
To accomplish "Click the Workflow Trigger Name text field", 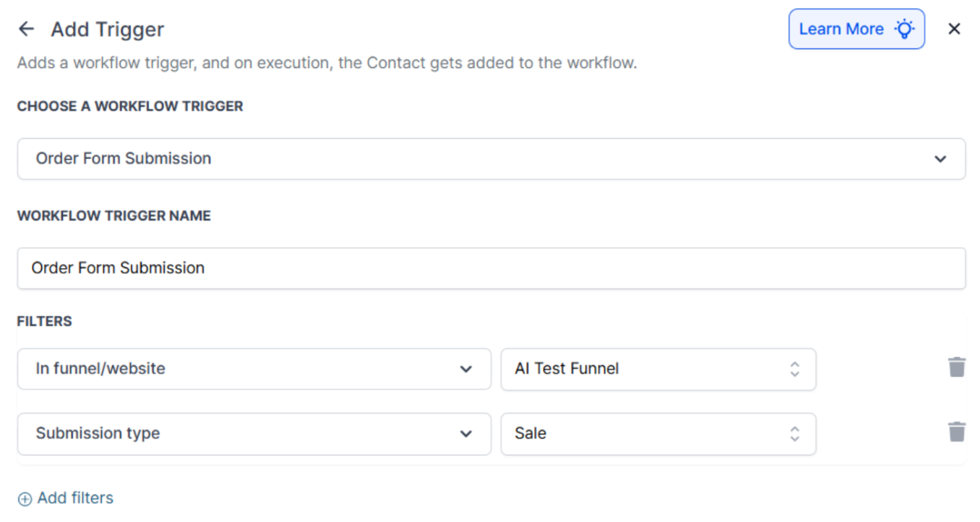I will [491, 268].
